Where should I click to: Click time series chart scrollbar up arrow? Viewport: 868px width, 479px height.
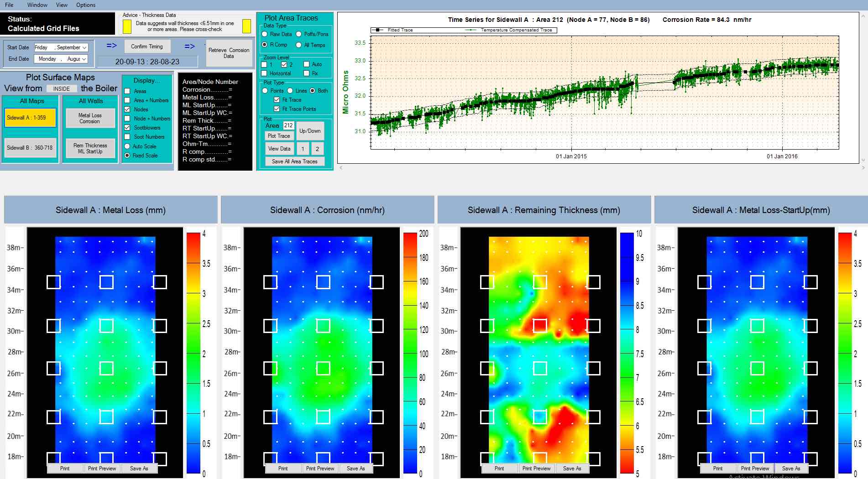click(863, 16)
